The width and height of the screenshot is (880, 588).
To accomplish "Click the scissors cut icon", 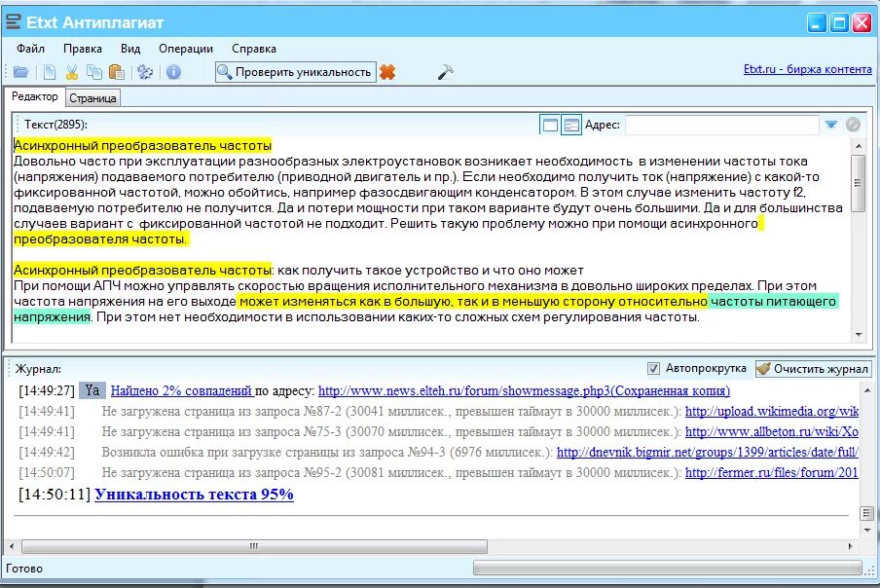I will click(x=72, y=72).
